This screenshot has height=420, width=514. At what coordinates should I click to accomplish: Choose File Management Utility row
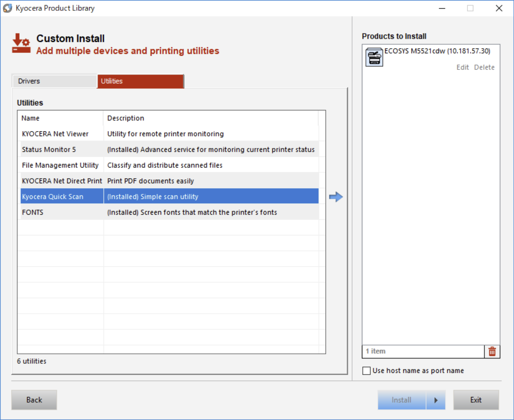60,165
